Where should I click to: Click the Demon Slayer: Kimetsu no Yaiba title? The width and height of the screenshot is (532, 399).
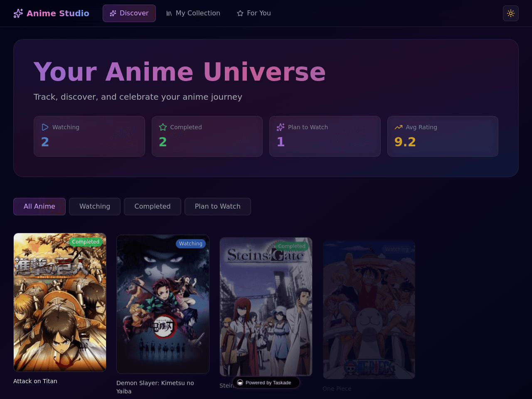[155, 387]
